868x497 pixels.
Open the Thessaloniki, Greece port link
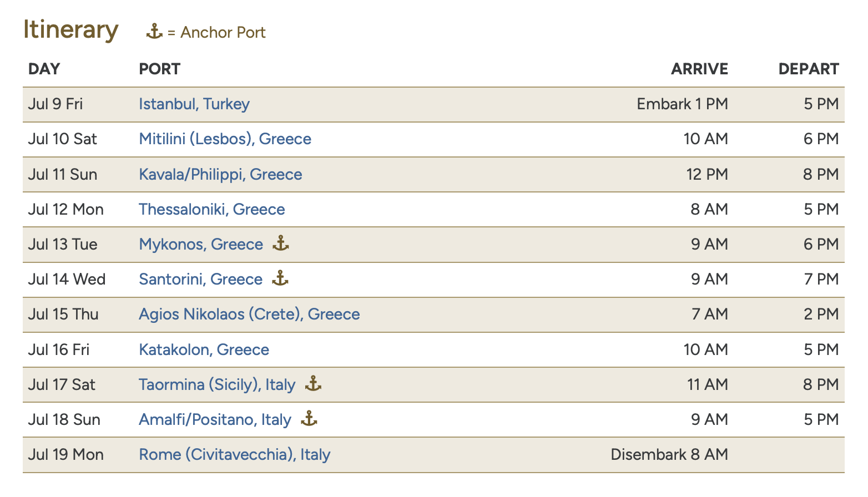click(x=211, y=210)
